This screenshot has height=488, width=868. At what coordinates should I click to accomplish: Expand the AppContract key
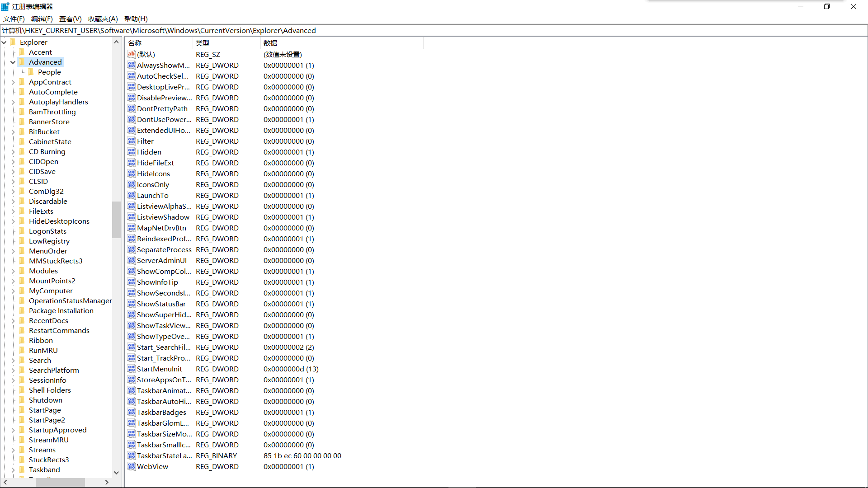click(x=13, y=82)
